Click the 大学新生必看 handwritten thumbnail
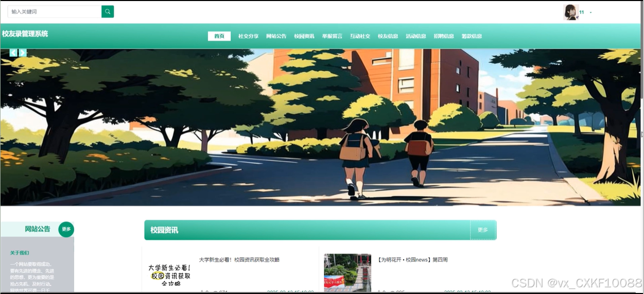The height and width of the screenshot is (294, 644). [169, 273]
